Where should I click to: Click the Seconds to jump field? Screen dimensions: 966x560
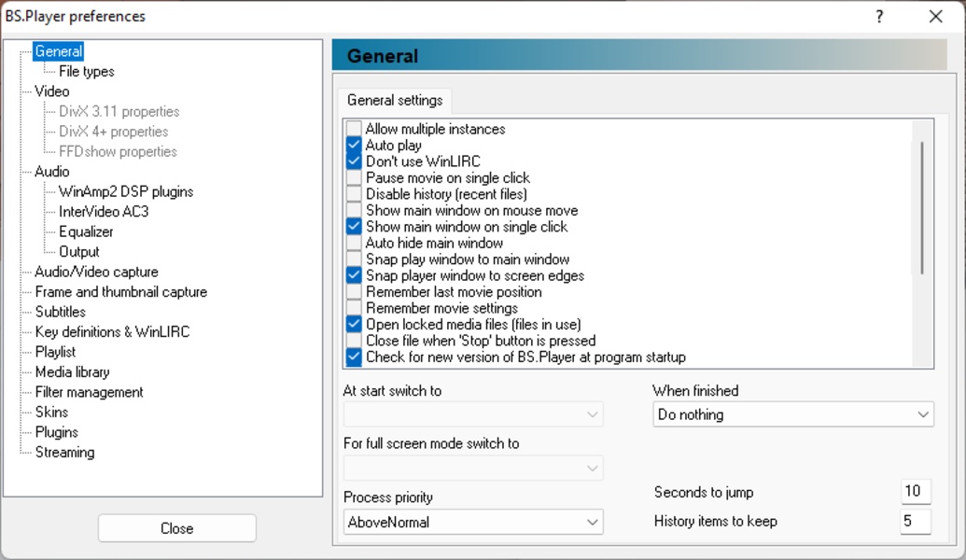pos(916,492)
